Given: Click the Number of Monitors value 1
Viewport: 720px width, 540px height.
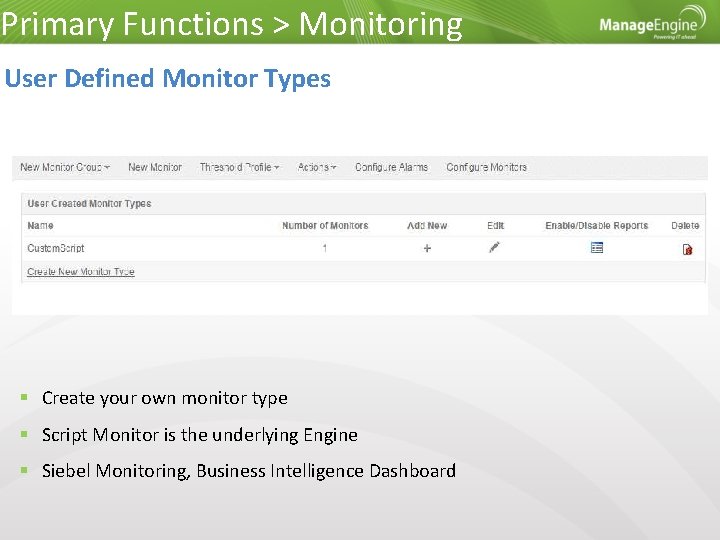Looking at the screenshot, I should click(x=325, y=248).
